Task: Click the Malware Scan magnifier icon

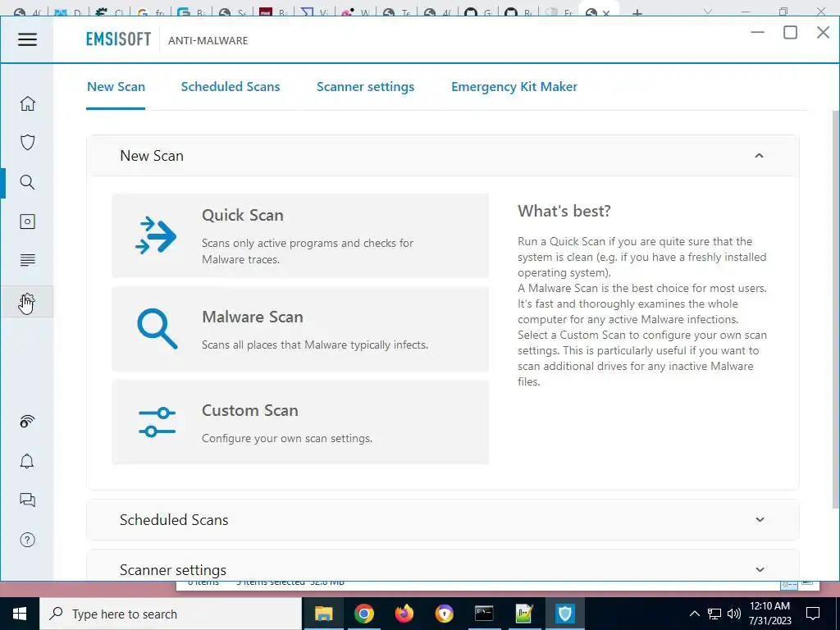Action: click(157, 328)
